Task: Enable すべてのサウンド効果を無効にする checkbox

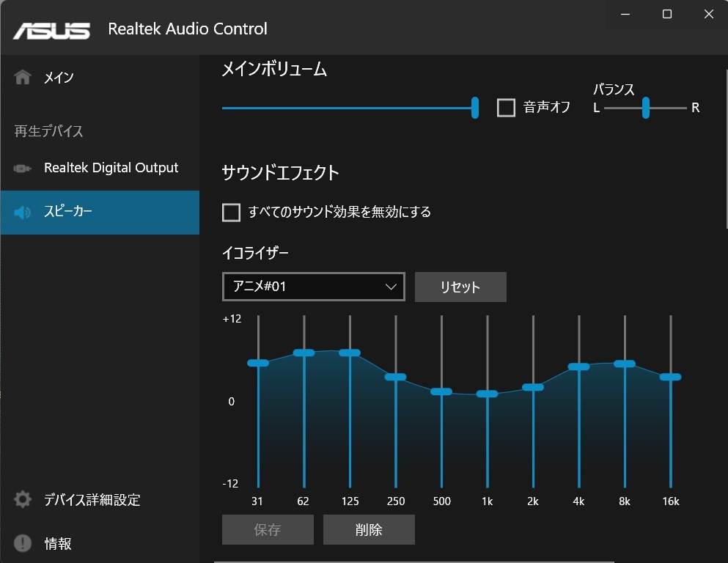Action: [231, 212]
